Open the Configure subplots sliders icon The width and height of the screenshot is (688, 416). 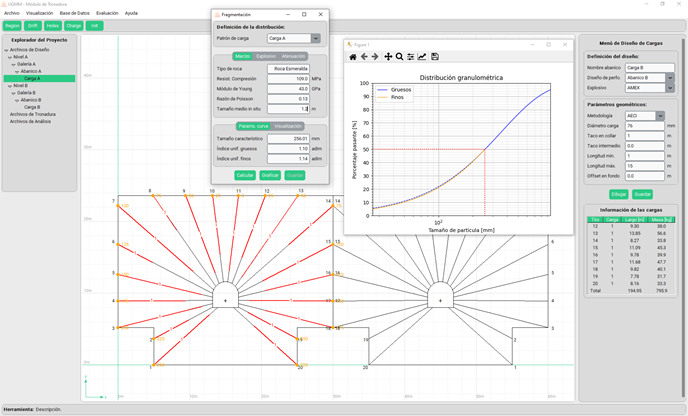(411, 57)
